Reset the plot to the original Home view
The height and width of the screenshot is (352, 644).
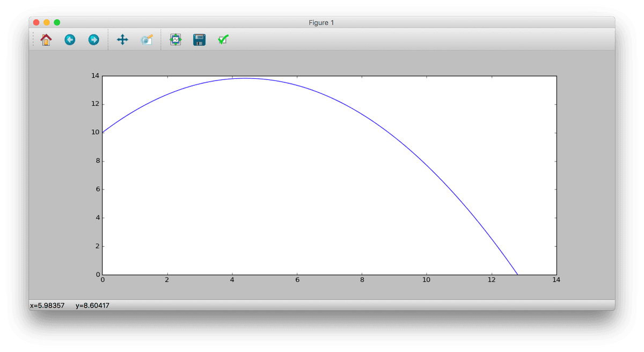pos(46,40)
